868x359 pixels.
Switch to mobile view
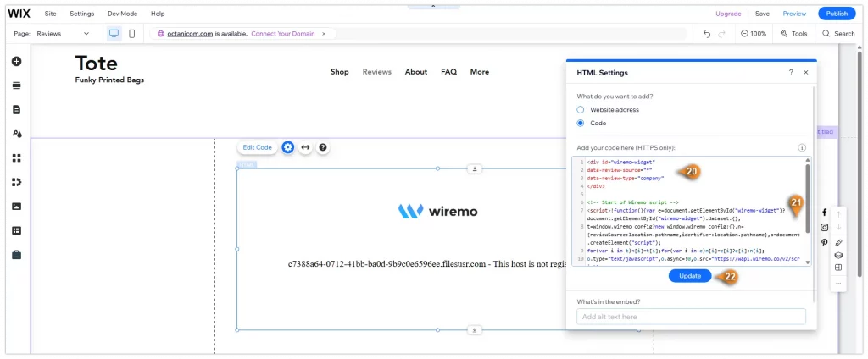(x=131, y=34)
